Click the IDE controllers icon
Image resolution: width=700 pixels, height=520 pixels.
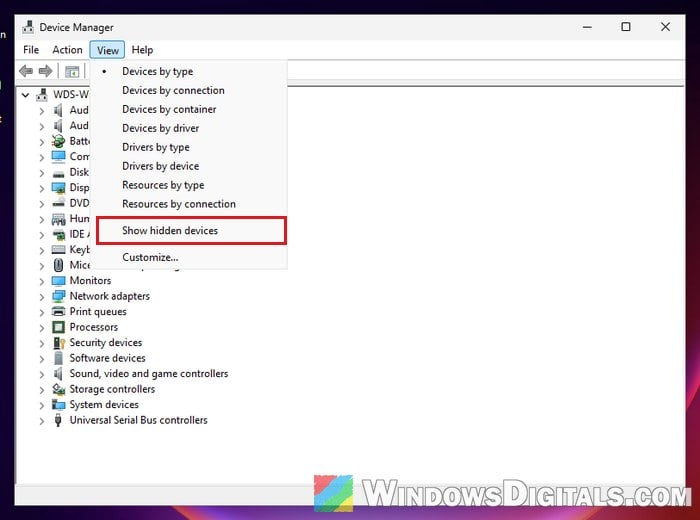tap(58, 234)
